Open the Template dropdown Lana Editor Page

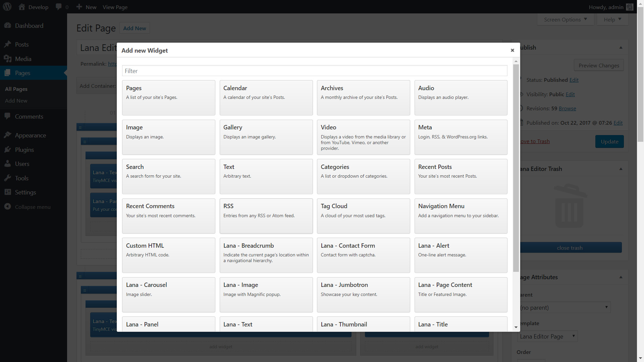click(x=547, y=336)
